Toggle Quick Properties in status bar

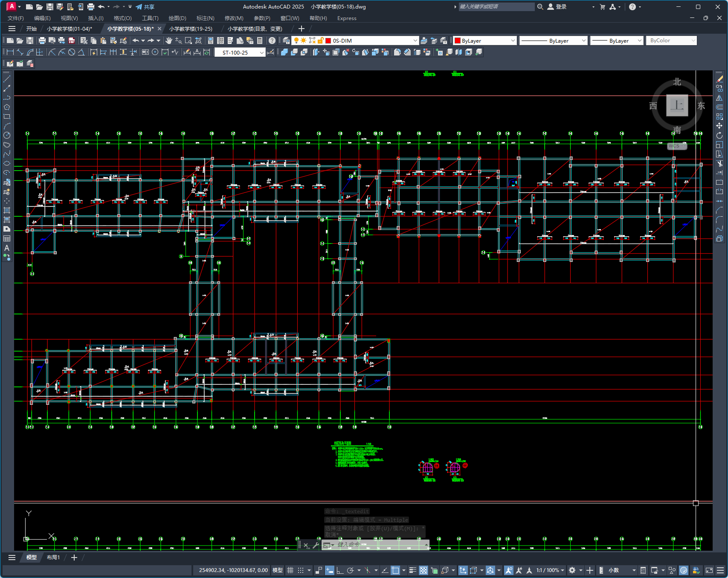click(643, 570)
